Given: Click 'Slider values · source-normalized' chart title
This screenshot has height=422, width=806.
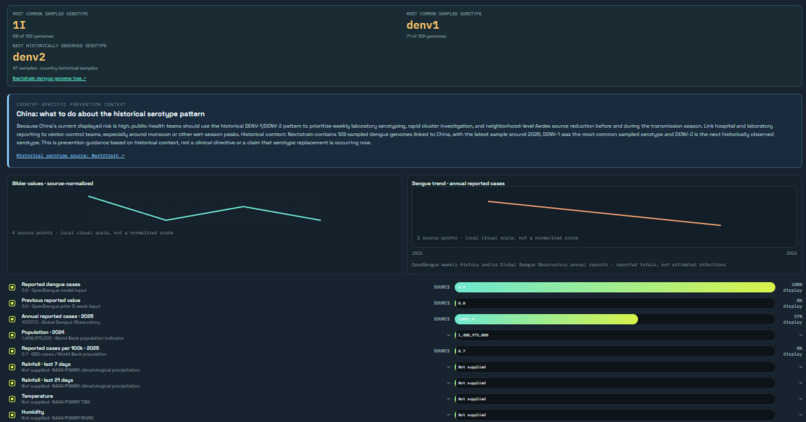Looking at the screenshot, I should pyautogui.click(x=52, y=184).
